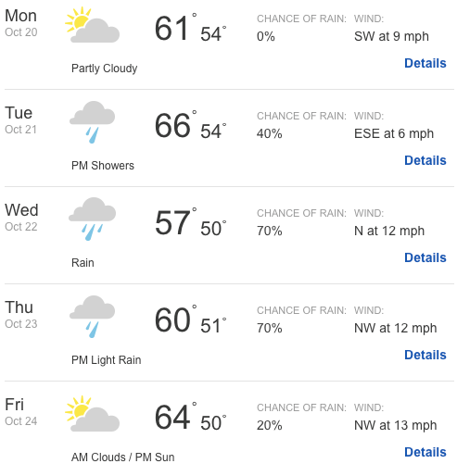The image size is (457, 476).
Task: Select the Mon Oct 20 day label
Action: (x=21, y=23)
